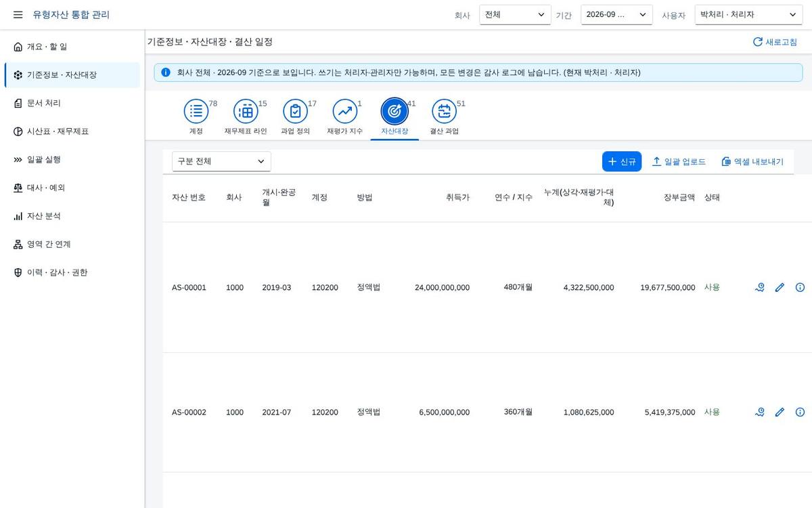Click the 연수 / 지수 column header
Image resolution: width=812 pixels, height=508 pixels.
(x=514, y=198)
